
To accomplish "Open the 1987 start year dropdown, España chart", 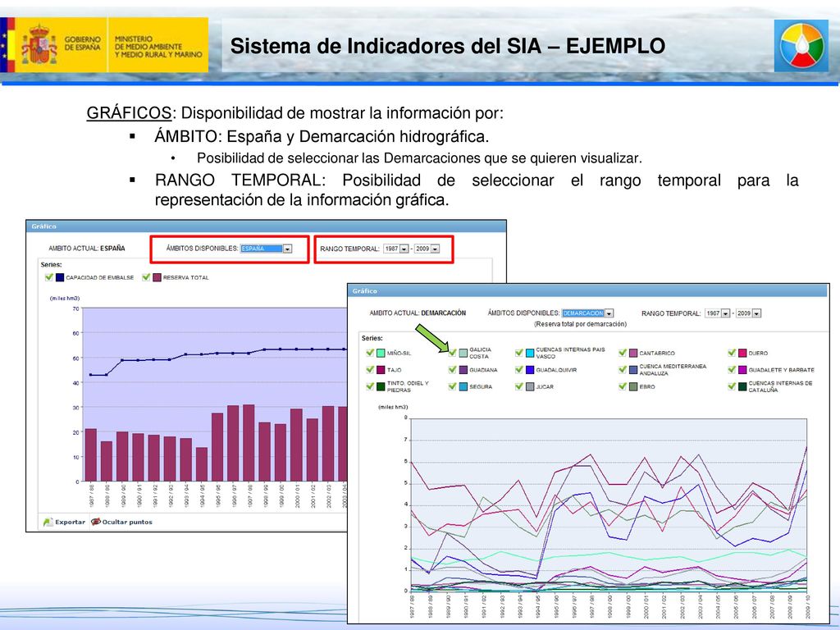I will pyautogui.click(x=396, y=249).
